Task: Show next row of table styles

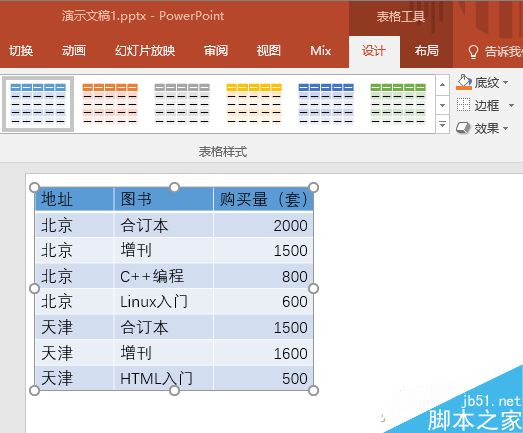Action: 442,105
